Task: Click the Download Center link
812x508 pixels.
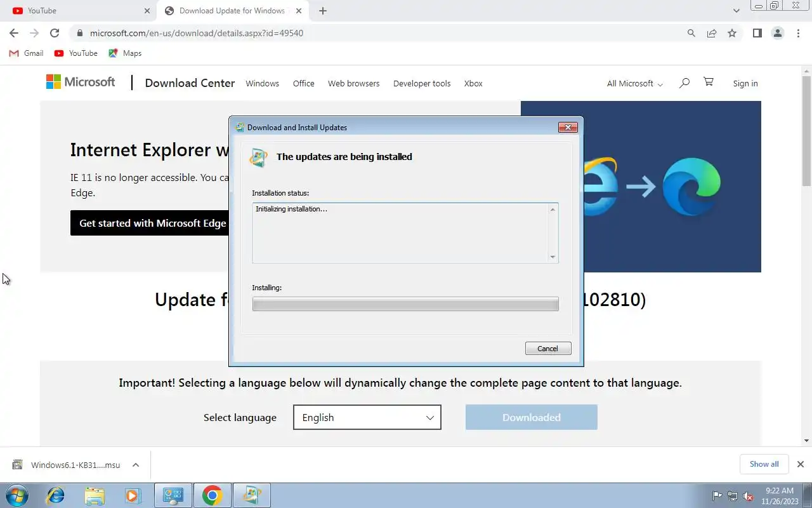Action: pyautogui.click(x=190, y=83)
